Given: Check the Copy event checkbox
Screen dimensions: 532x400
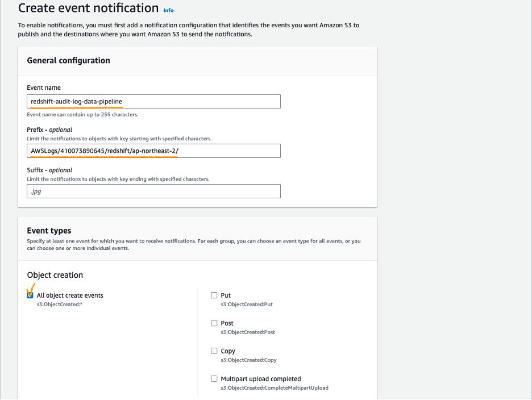Looking at the screenshot, I should click(214, 351).
